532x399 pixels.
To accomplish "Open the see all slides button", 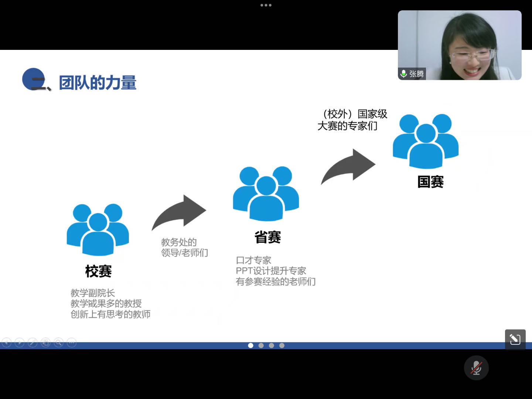I will (x=45, y=343).
